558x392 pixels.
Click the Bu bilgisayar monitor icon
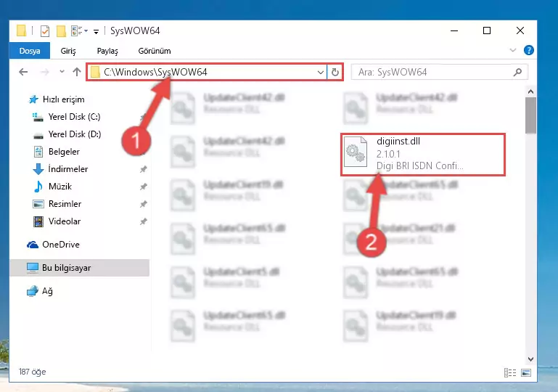click(x=33, y=268)
